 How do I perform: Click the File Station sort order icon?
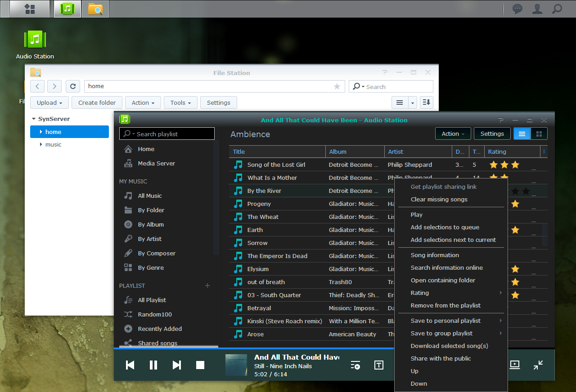[427, 102]
